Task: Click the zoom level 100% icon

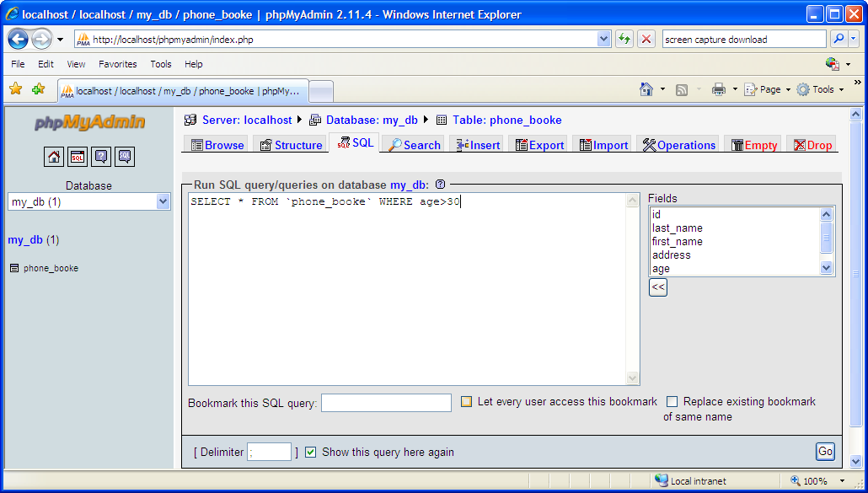Action: click(x=795, y=481)
